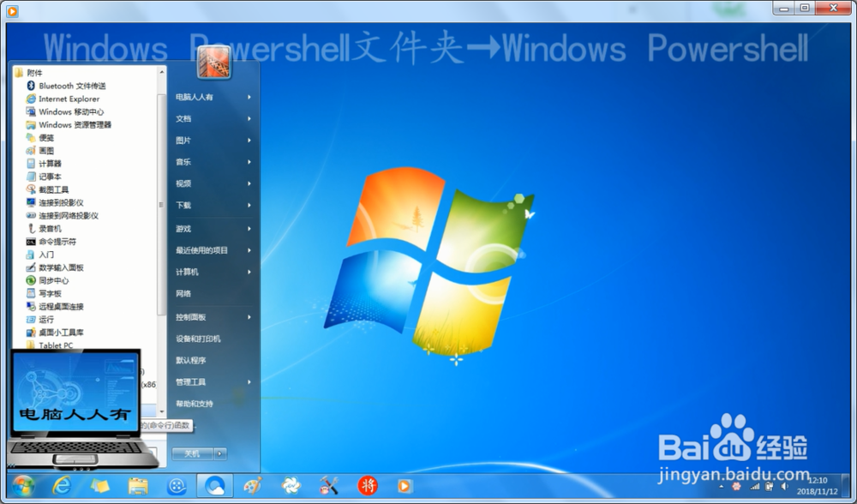857x504 pixels.
Task: Open Windows 资源管理器 entry
Action: (69, 124)
